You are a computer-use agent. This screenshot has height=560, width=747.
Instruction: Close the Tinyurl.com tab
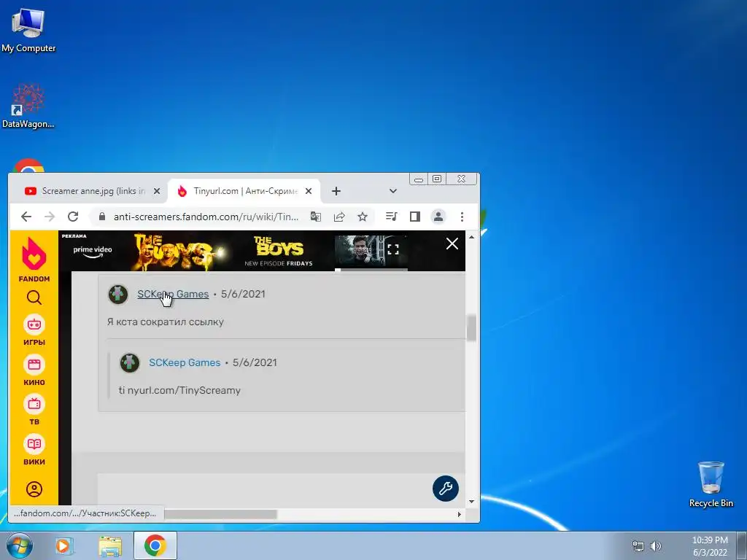(309, 191)
